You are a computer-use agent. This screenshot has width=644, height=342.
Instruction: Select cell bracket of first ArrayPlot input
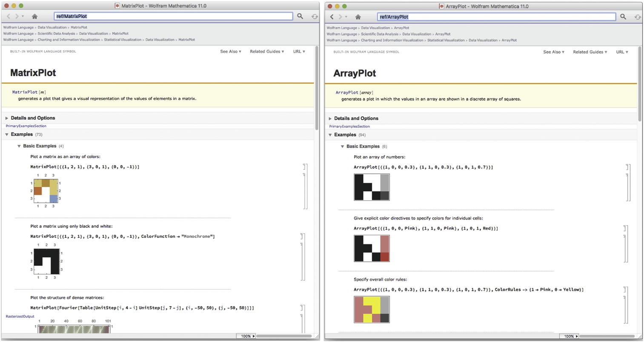point(627,168)
